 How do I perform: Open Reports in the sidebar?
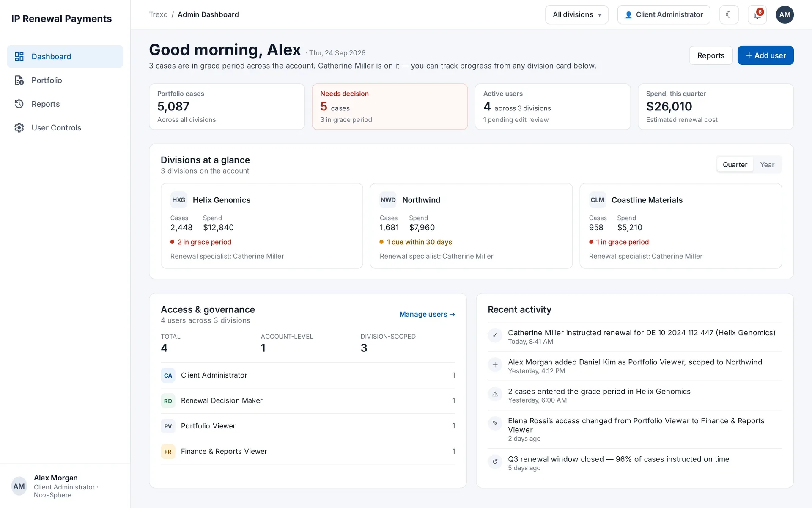pos(65,104)
